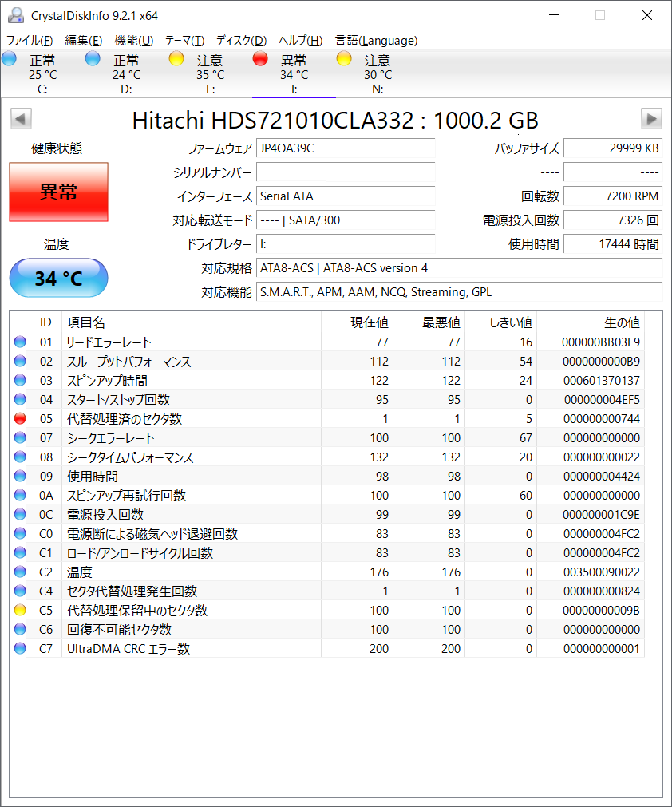Image resolution: width=672 pixels, height=807 pixels.
Task: Go to previous disk with left arrow
Action: [21, 119]
